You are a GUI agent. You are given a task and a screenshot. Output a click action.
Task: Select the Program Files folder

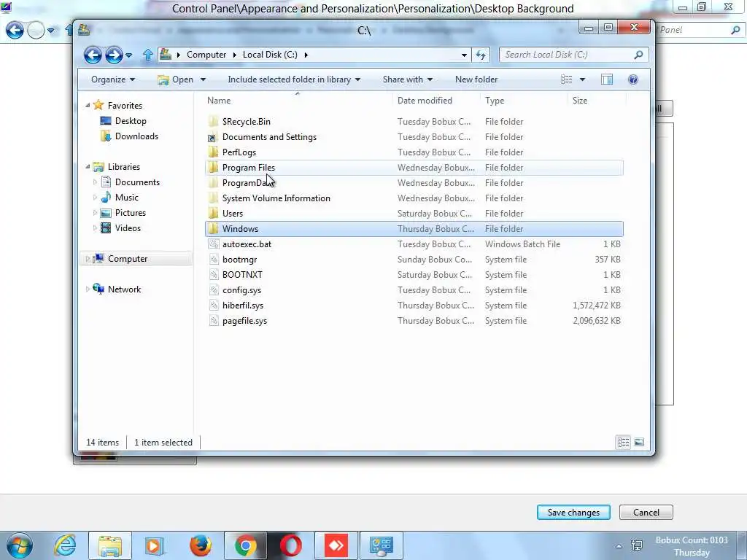[x=414, y=168]
